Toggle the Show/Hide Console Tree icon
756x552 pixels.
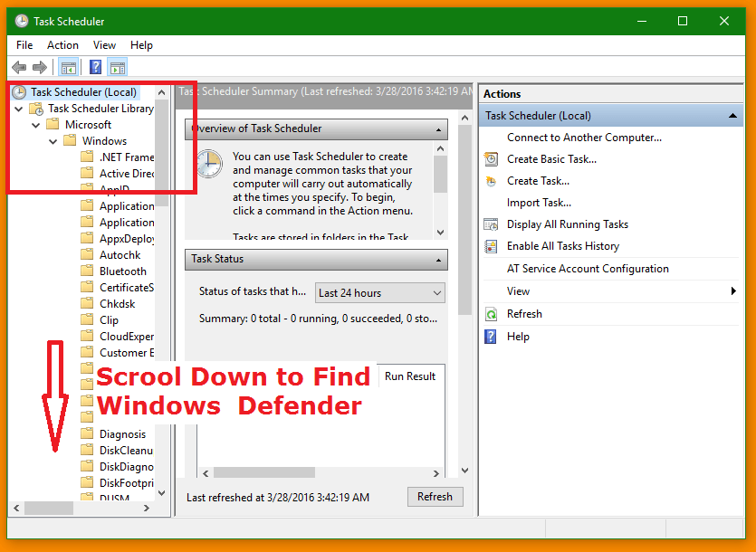(x=68, y=67)
